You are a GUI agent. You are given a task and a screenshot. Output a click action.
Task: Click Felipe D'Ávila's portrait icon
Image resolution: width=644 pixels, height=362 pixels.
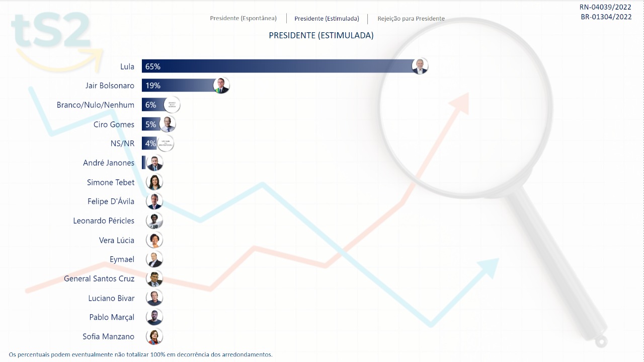click(154, 201)
